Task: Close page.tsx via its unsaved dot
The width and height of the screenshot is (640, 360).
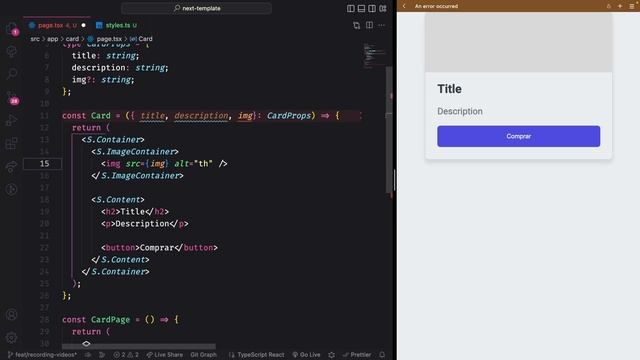Action: [x=84, y=25]
